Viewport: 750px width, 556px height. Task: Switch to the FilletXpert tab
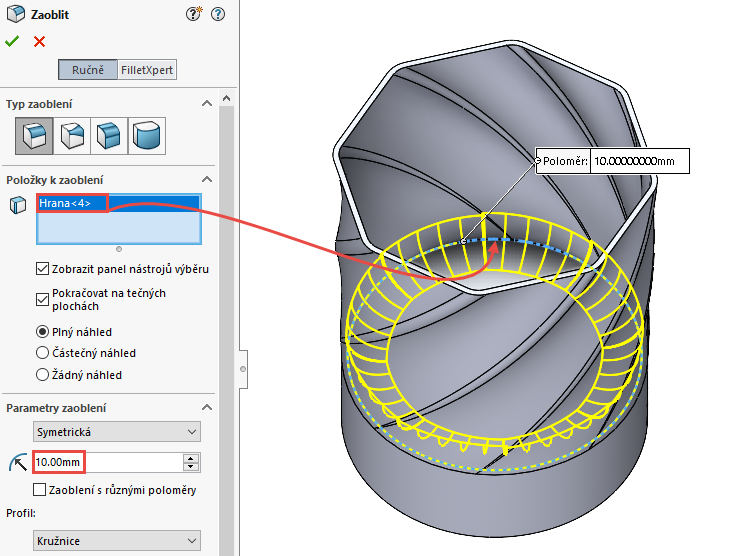tap(147, 70)
